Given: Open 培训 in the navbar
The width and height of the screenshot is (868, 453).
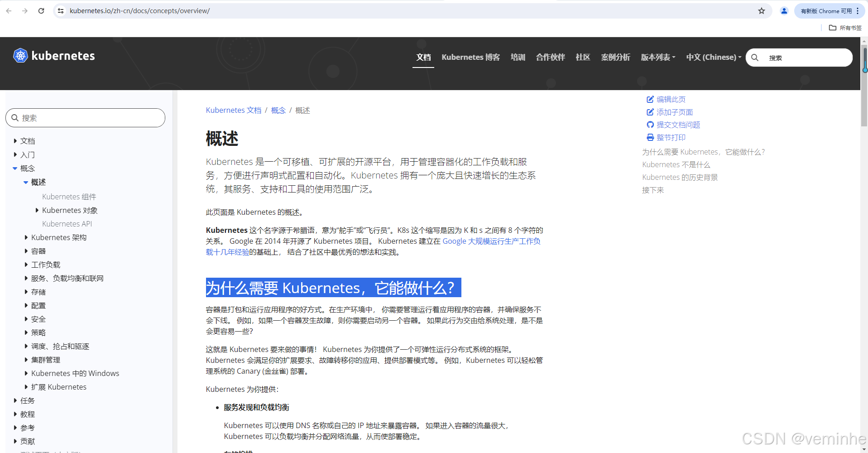Looking at the screenshot, I should point(518,57).
